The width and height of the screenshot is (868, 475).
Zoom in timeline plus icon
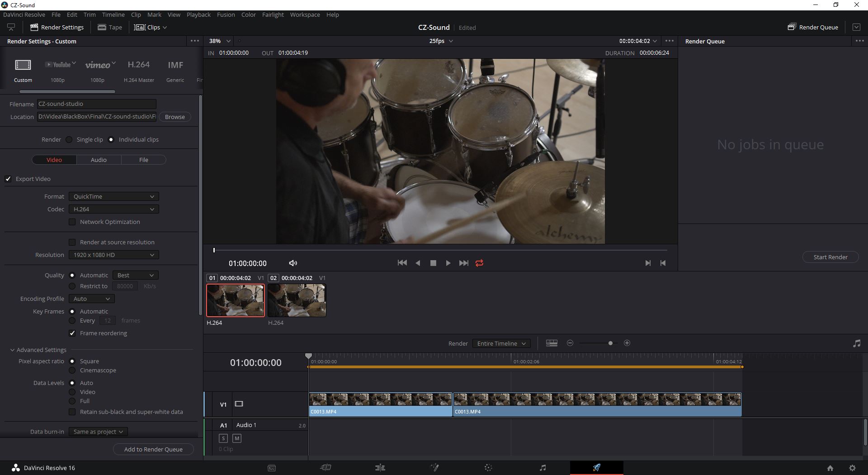click(x=627, y=343)
